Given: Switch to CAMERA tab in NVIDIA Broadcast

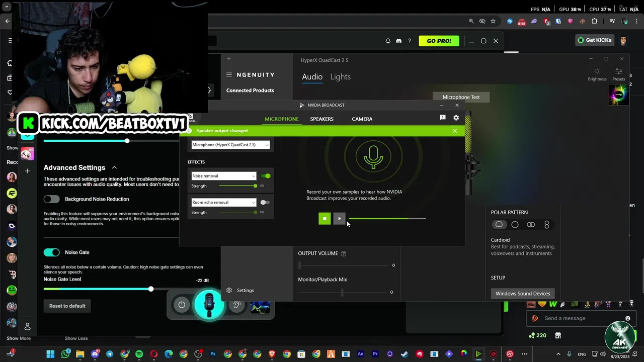Looking at the screenshot, I should pyautogui.click(x=362, y=119).
